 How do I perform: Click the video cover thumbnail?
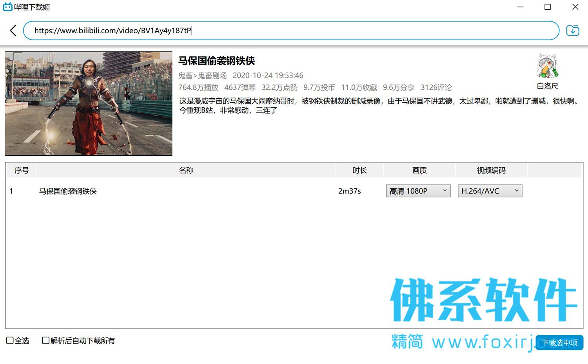click(x=89, y=103)
